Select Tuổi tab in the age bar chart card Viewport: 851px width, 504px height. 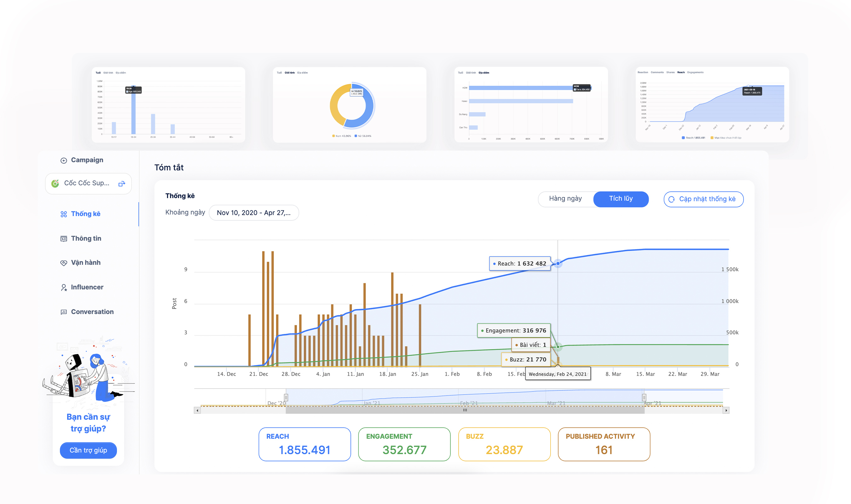click(x=98, y=73)
